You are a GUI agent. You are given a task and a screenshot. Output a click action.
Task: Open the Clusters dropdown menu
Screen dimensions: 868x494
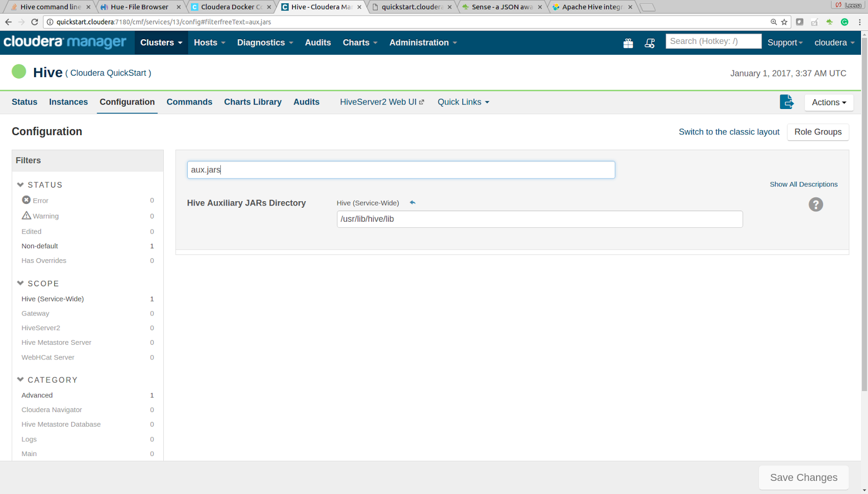click(161, 42)
